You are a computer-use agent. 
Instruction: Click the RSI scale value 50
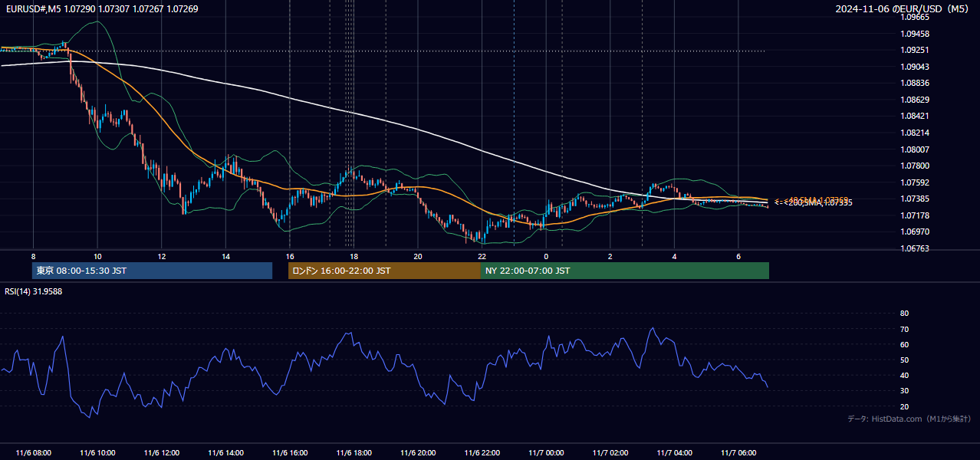[x=904, y=360]
